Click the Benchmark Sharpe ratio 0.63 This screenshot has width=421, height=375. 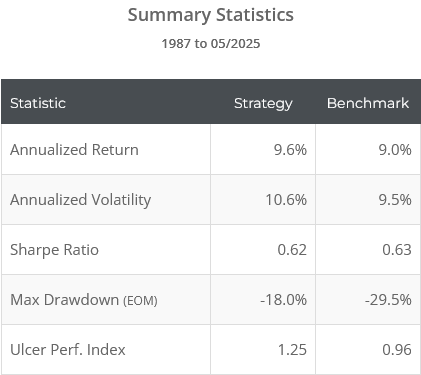[x=397, y=250]
